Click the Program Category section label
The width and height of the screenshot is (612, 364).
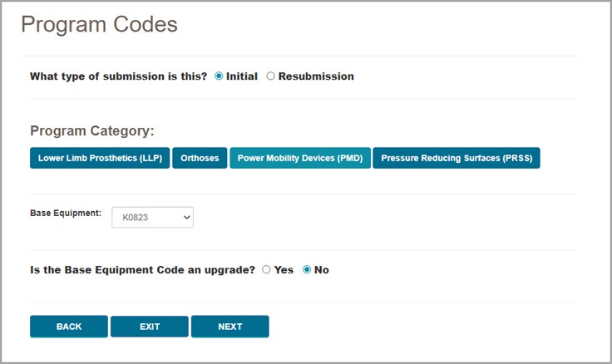pyautogui.click(x=92, y=131)
